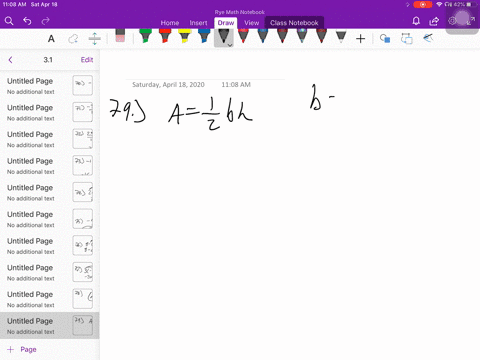Add a new page with + Page

(22, 349)
